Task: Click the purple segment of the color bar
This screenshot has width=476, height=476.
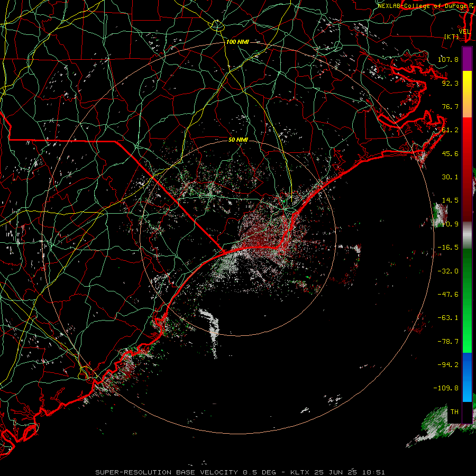Action: click(467, 59)
